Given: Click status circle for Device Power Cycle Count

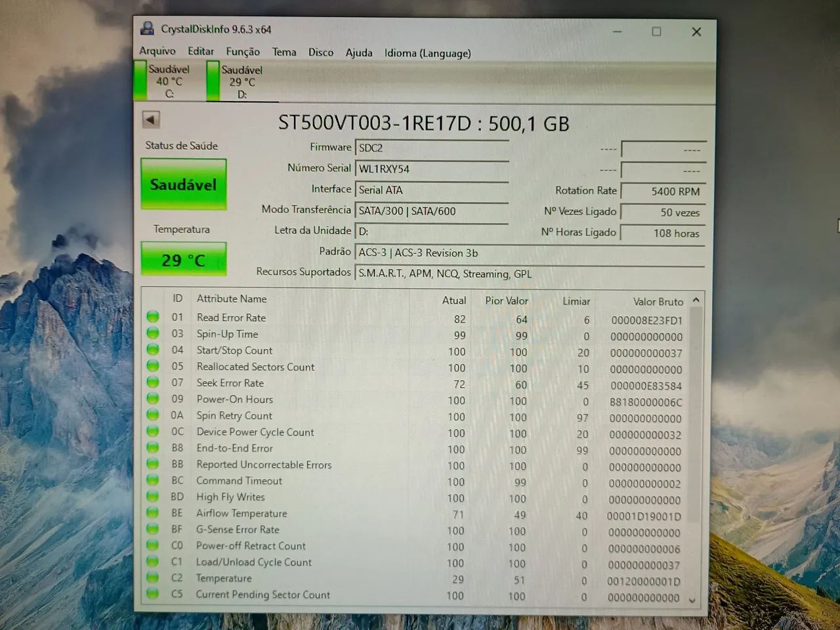Looking at the screenshot, I should [153, 432].
